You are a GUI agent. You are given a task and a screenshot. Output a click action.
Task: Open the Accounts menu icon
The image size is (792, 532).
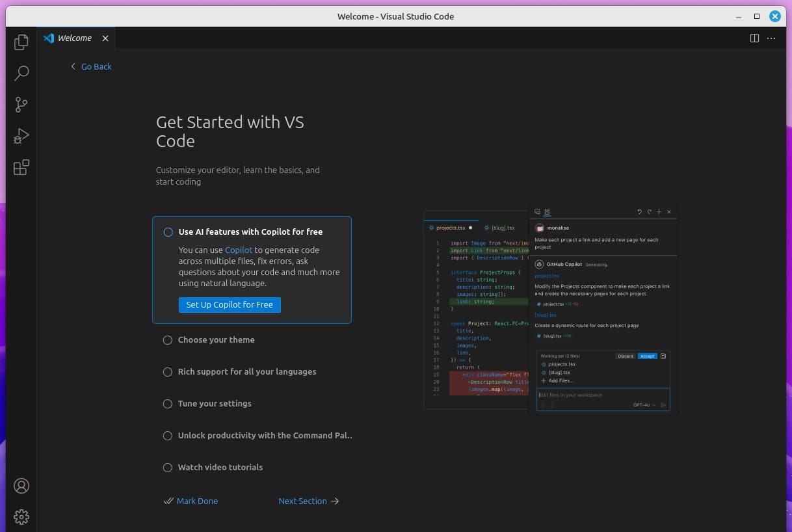click(21, 486)
